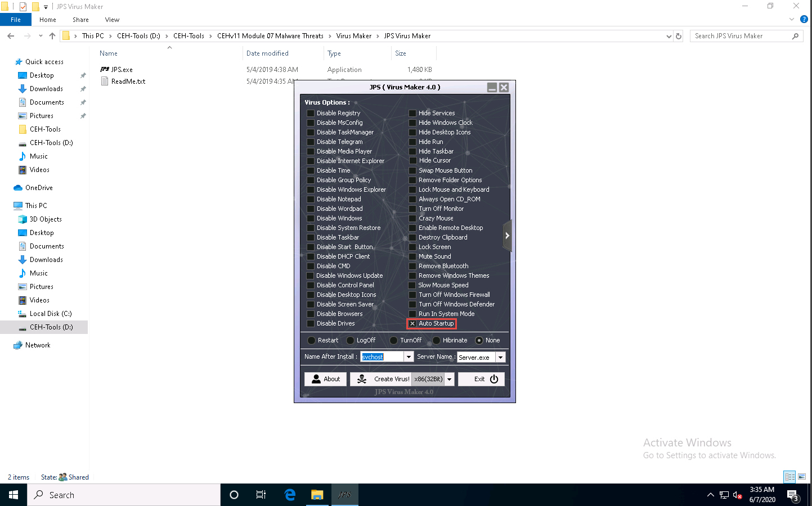Viewport: 812px width, 506px height.
Task: Open address bar history dropdown
Action: pyautogui.click(x=669, y=36)
